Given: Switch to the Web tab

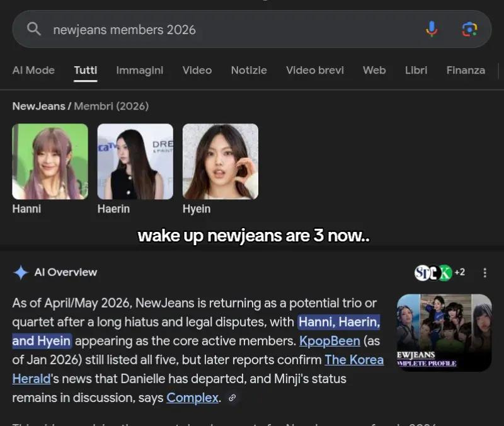Looking at the screenshot, I should coord(374,70).
